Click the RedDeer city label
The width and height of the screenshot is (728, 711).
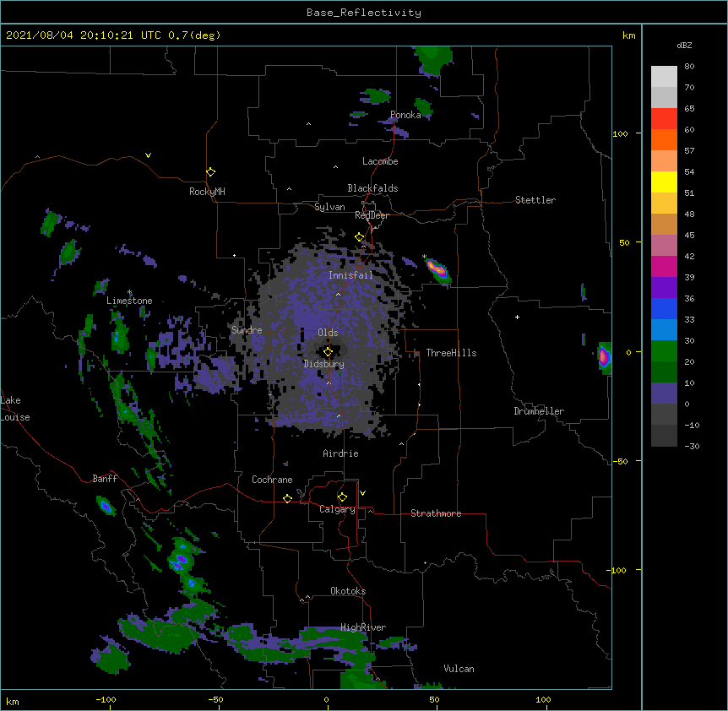coord(372,215)
